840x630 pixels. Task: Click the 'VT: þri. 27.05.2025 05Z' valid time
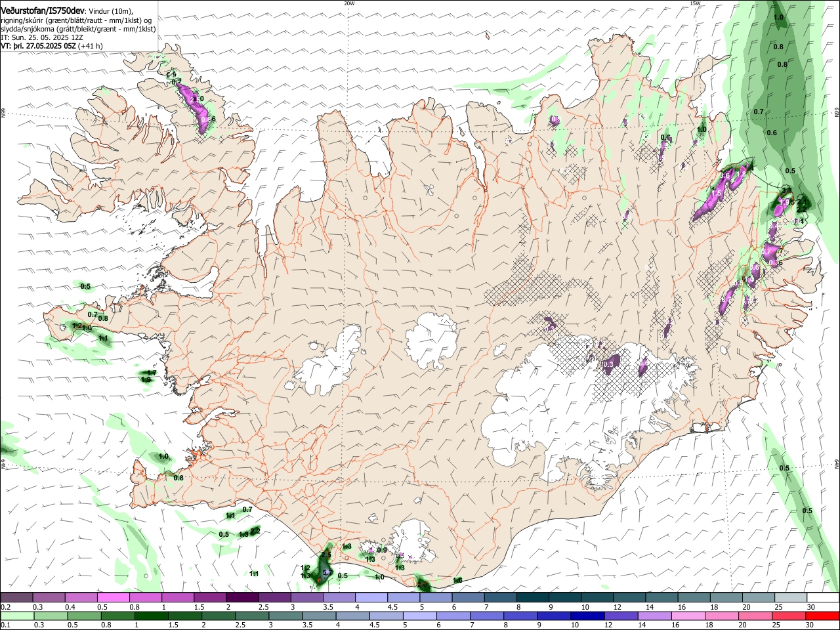tap(38, 46)
